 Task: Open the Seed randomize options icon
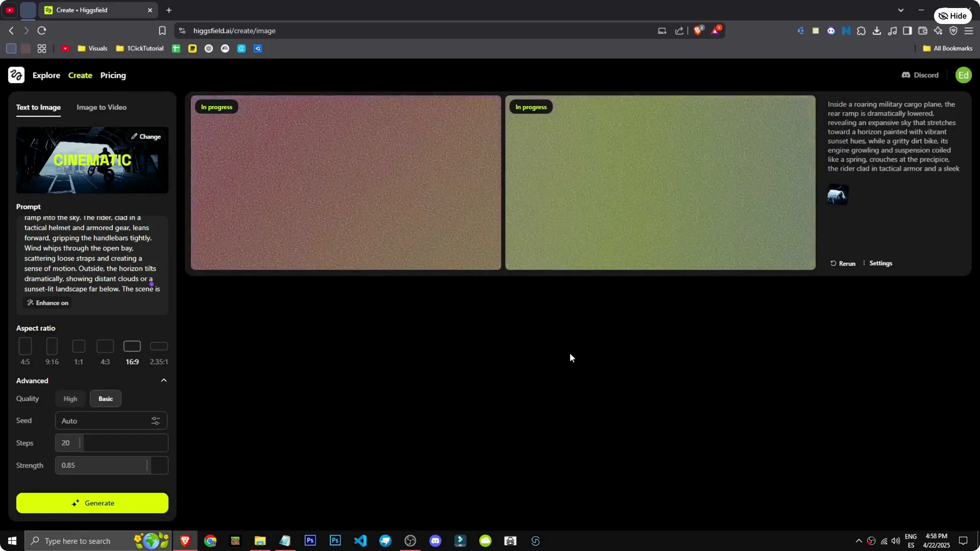(156, 421)
